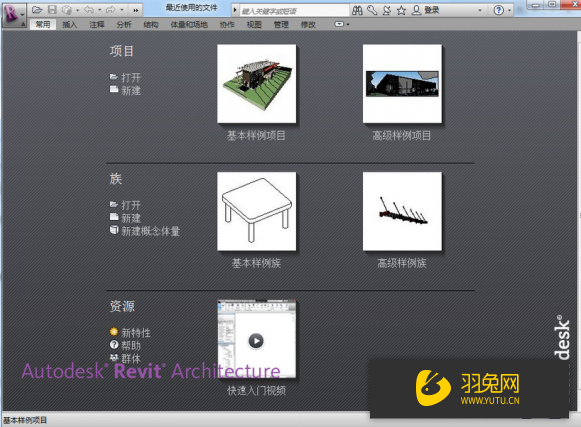Click 打开 under the 族 section
The width and height of the screenshot is (581, 427).
click(x=131, y=205)
